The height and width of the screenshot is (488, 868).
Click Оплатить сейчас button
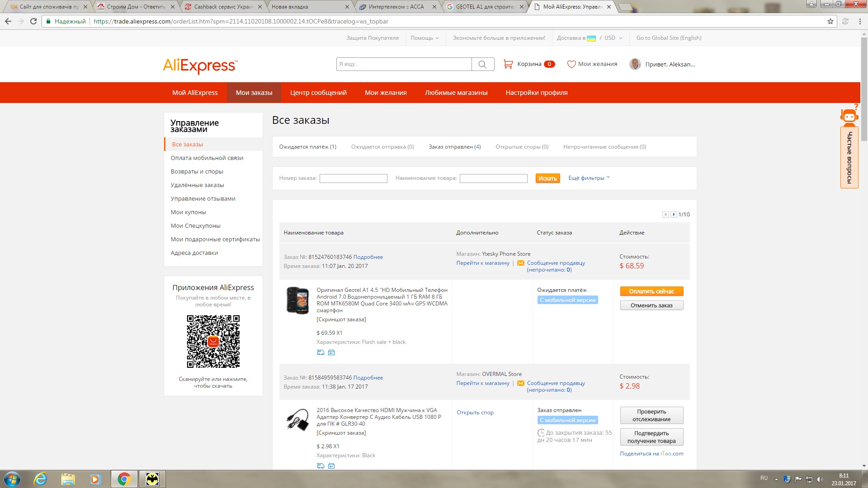pyautogui.click(x=651, y=291)
